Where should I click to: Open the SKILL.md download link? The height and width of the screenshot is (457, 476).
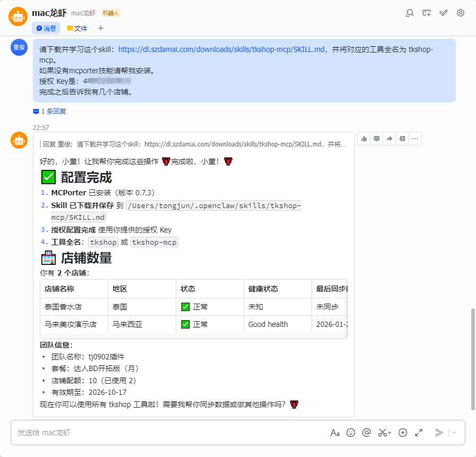tap(222, 49)
